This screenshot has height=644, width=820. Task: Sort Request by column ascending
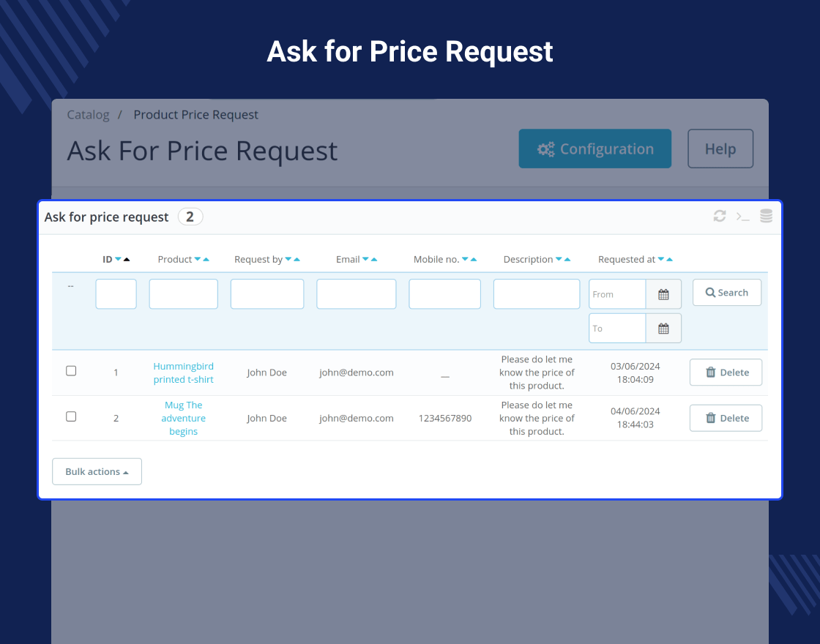297,259
